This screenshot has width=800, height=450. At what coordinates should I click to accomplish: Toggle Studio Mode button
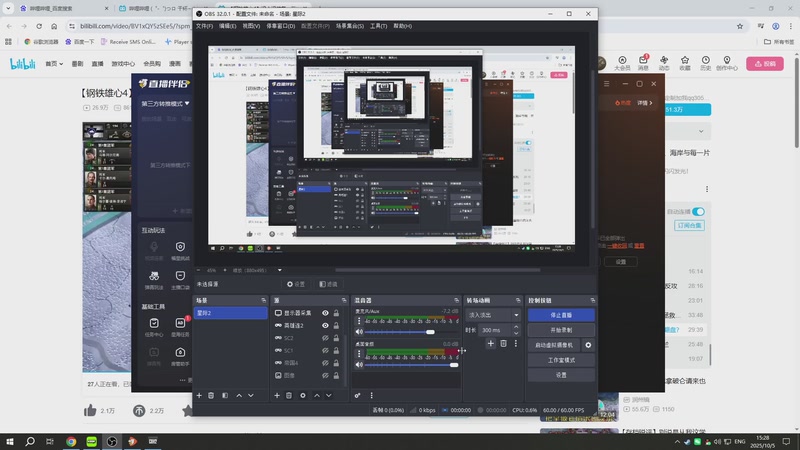[561, 360]
